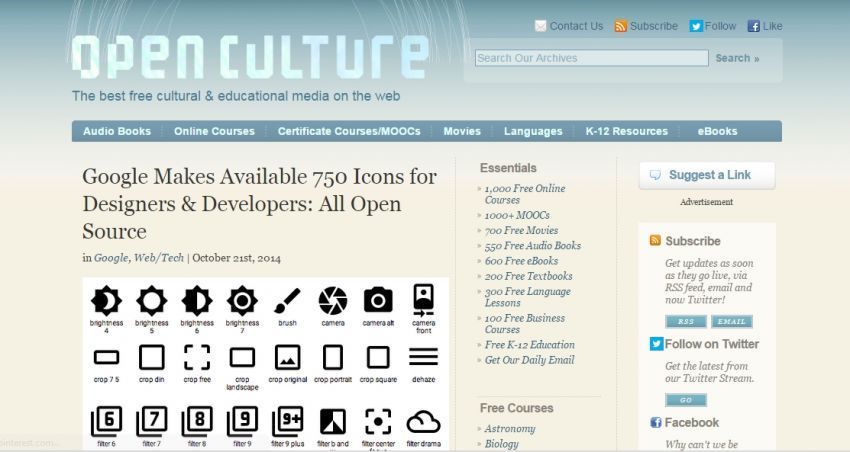This screenshot has height=452, width=850.
Task: Click the orange RSS Subscribe icon in header
Action: coord(620,26)
